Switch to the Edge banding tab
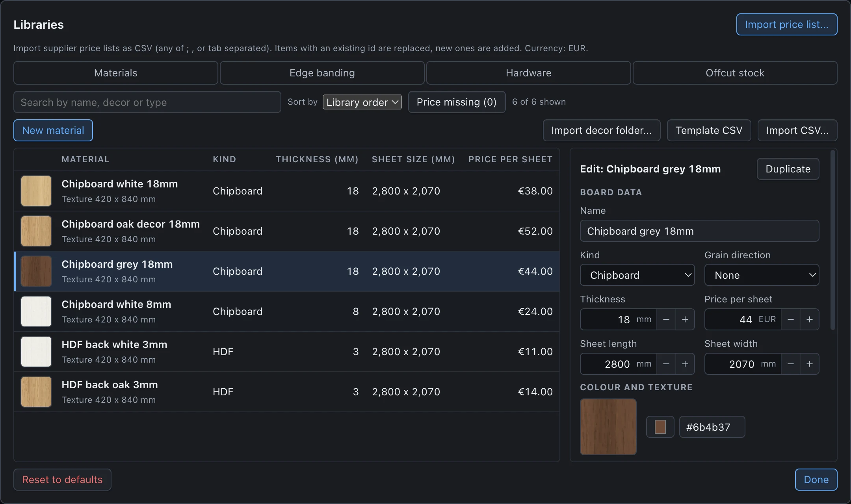 pyautogui.click(x=322, y=73)
